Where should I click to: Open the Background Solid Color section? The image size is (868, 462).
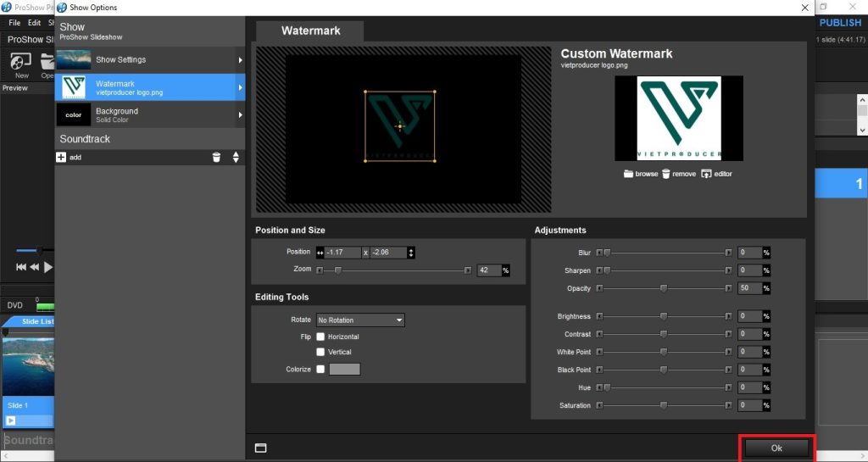click(x=150, y=115)
